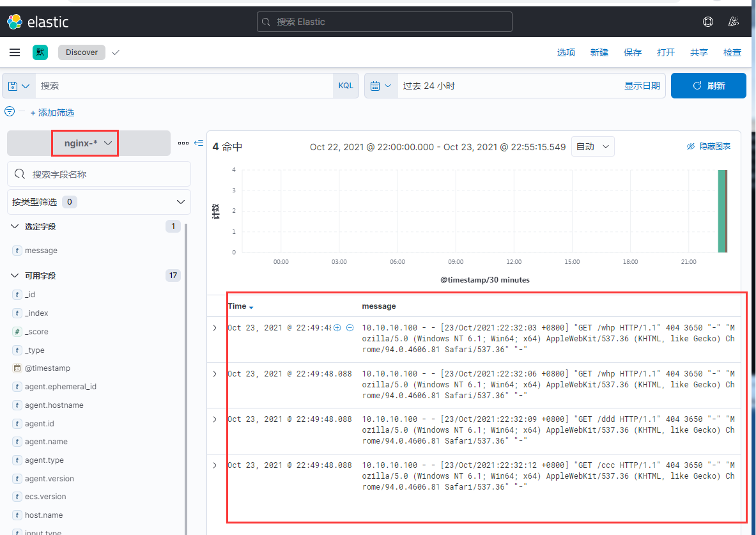This screenshot has width=756, height=535.
Task: Collapse the field sidebar arrow icon
Action: tap(199, 143)
